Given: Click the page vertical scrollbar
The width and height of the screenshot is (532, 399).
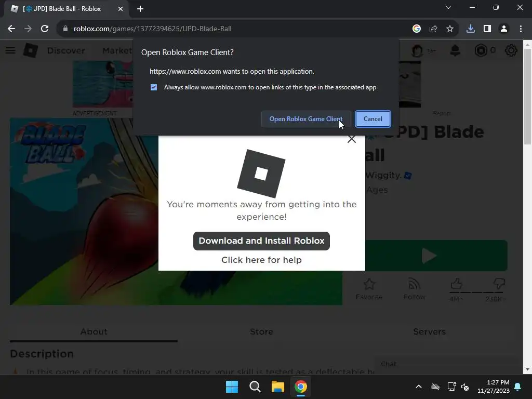Looking at the screenshot, I should click(x=527, y=97).
